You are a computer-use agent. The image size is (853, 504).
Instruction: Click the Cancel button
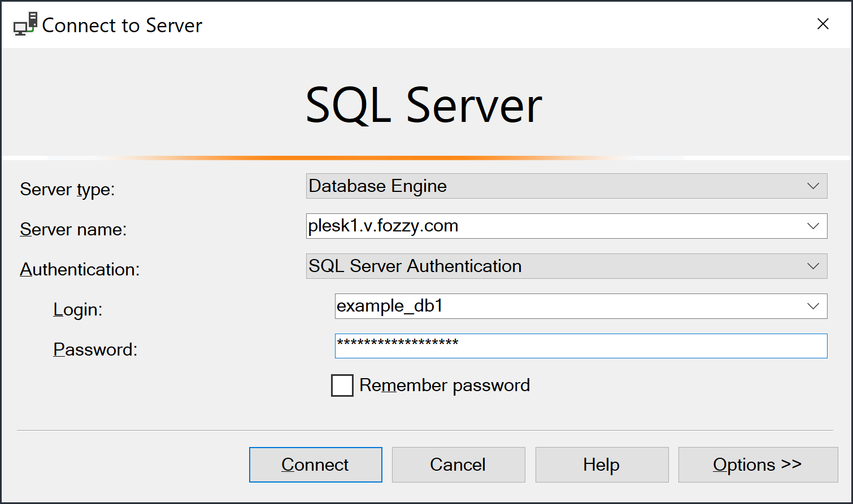coord(459,464)
